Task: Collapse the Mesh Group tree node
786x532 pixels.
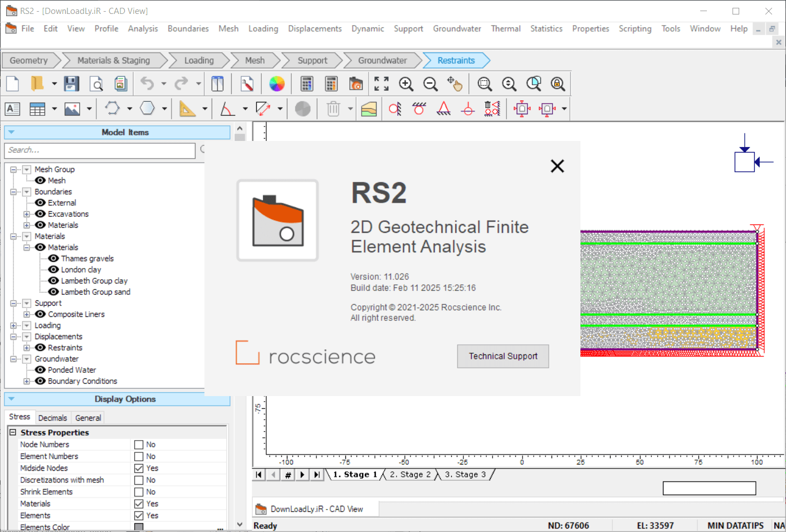Action: [13, 169]
